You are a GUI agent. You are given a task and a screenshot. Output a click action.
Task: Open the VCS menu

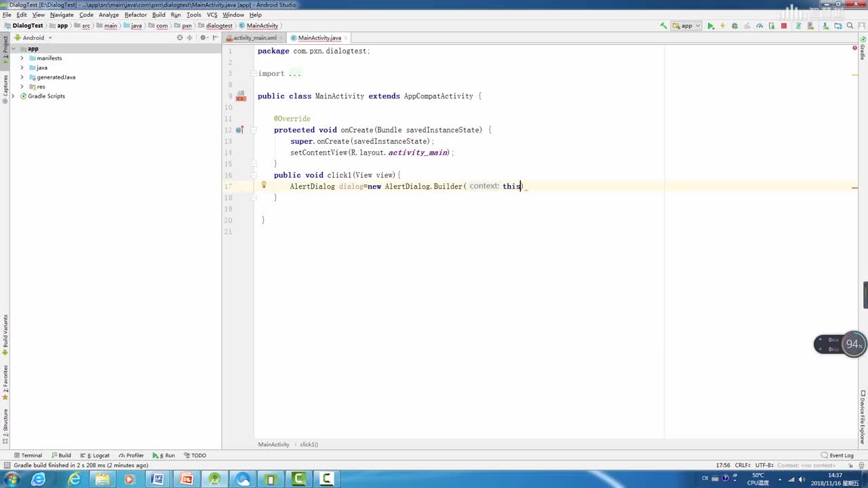[212, 14]
